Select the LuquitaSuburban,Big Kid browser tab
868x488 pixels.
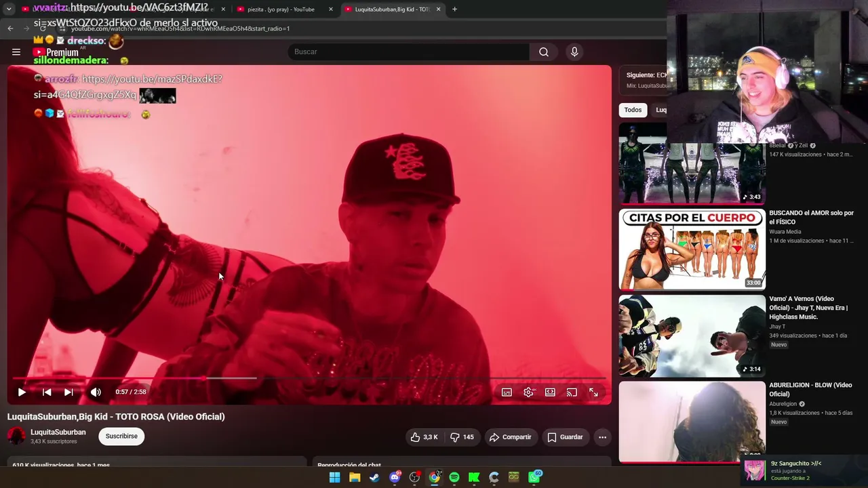(x=392, y=9)
